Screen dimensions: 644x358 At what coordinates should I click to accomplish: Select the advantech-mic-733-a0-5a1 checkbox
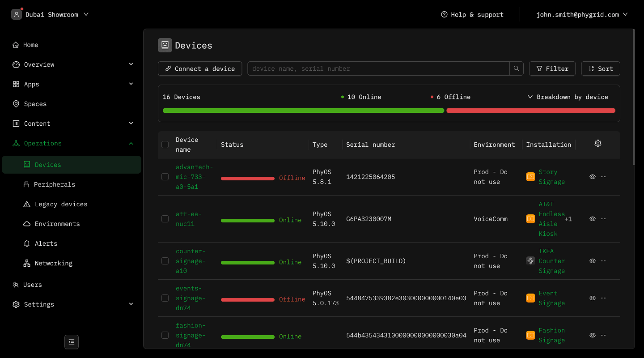(165, 177)
